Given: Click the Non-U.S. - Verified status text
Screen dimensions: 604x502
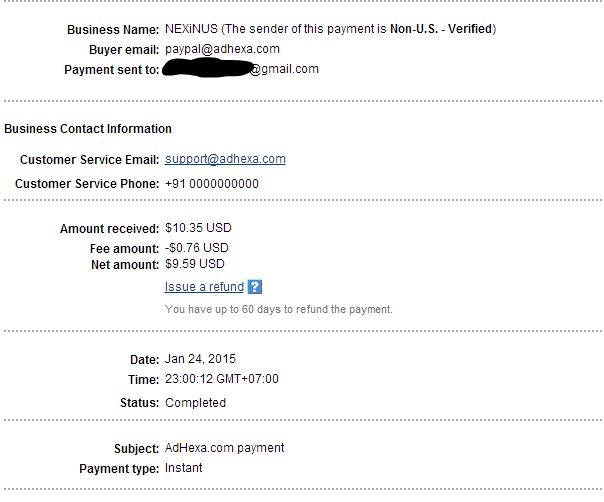Looking at the screenshot, I should click(449, 29).
